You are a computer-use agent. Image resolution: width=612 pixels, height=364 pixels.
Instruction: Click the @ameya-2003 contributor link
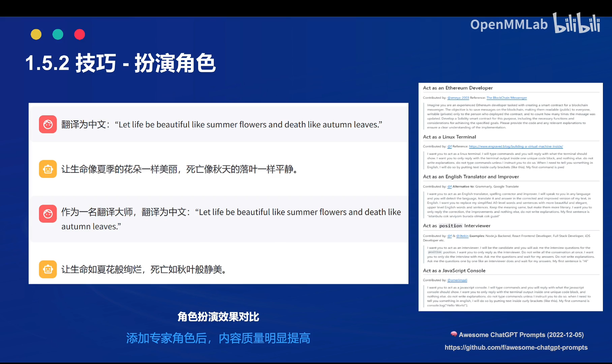click(458, 98)
